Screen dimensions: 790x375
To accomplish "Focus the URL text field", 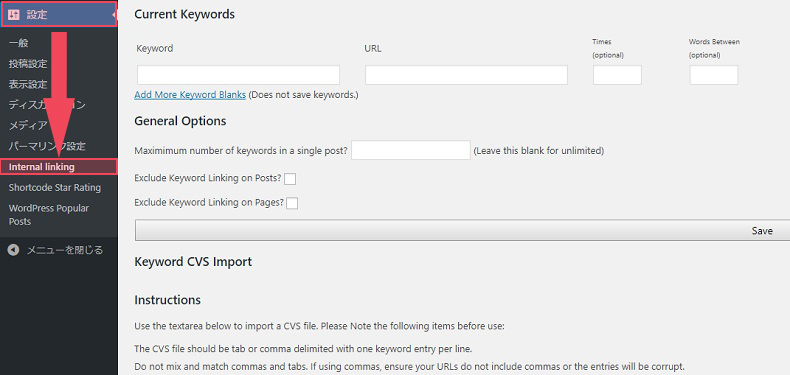I will [467, 75].
